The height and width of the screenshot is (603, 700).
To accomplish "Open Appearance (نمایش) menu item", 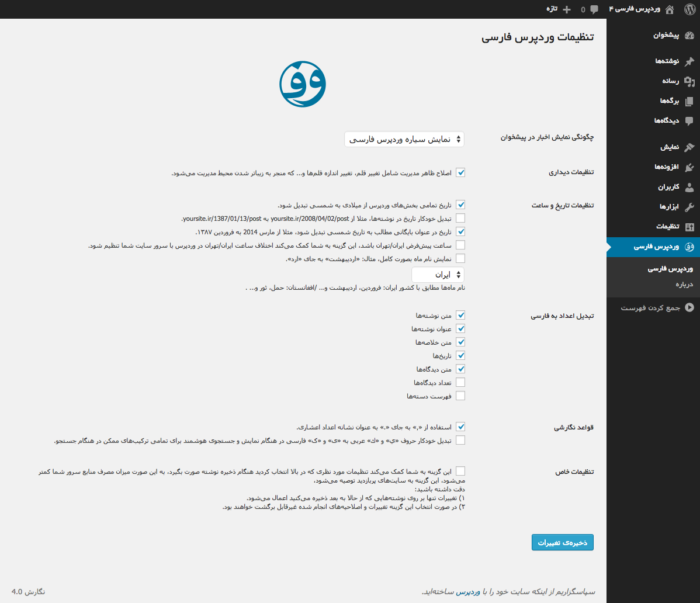I will [x=653, y=147].
